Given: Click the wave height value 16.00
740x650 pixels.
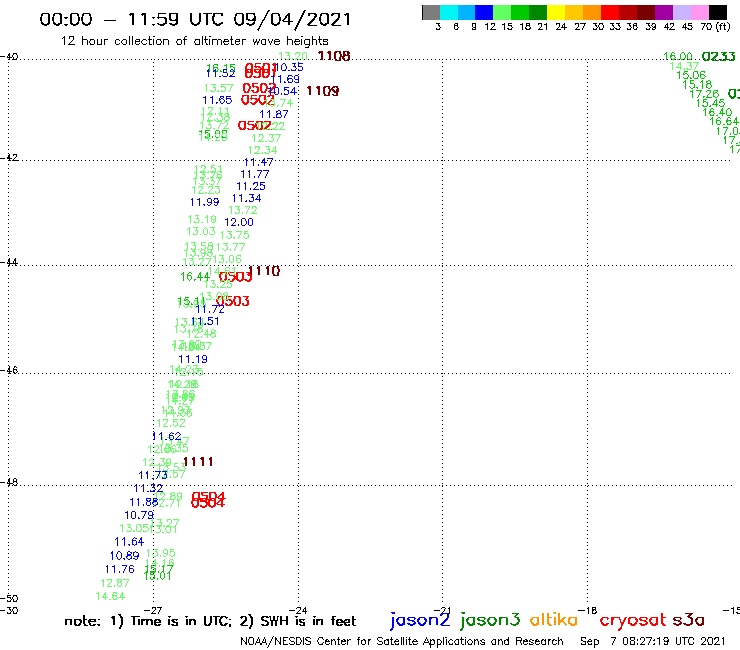Looking at the screenshot, I should [678, 57].
